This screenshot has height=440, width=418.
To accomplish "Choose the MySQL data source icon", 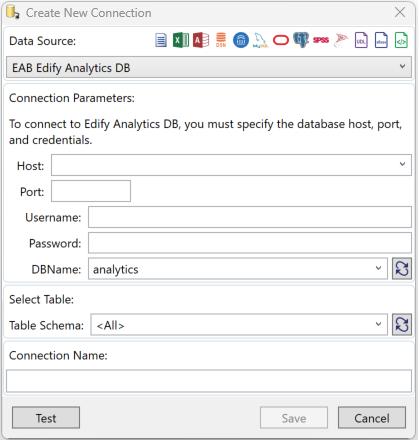I will (x=261, y=41).
